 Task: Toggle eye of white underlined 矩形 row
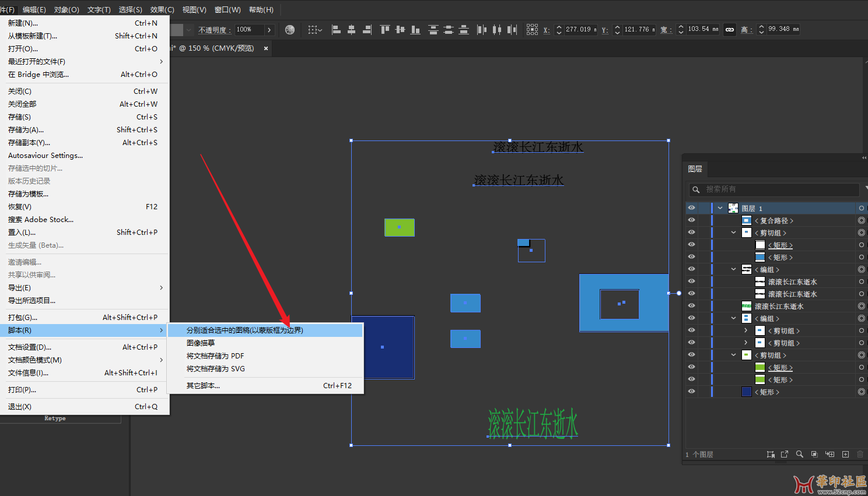(691, 245)
